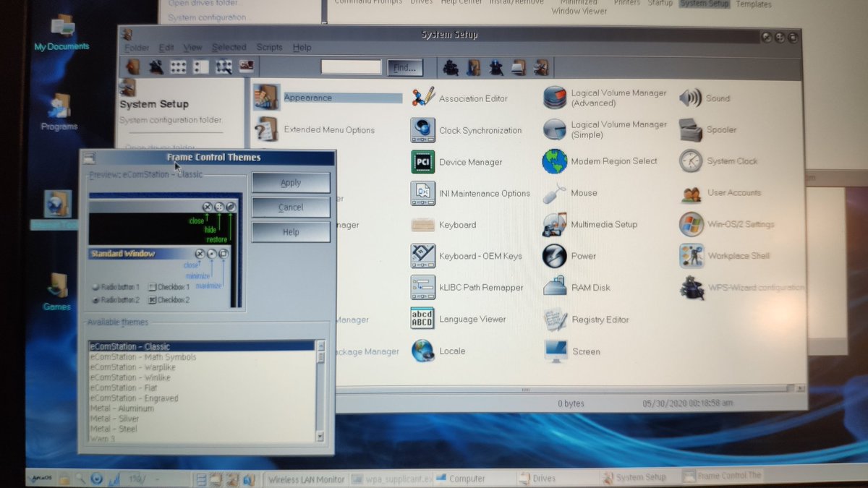Open Help in Frame Control Themes dialog

[291, 232]
